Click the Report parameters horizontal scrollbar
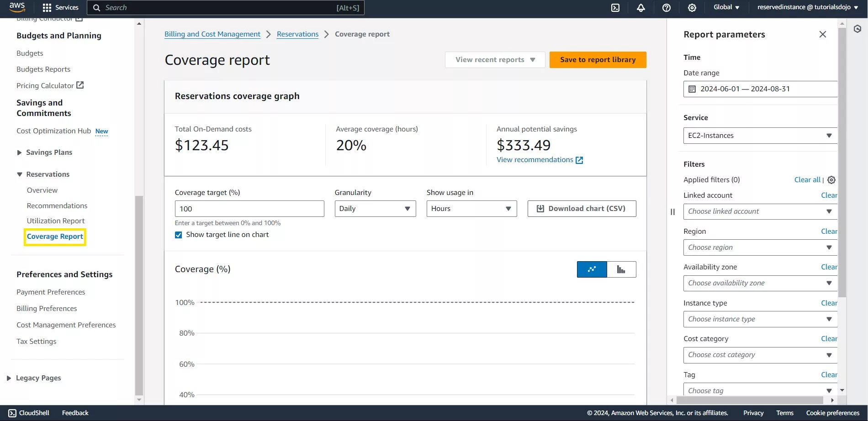The height and width of the screenshot is (421, 868). (x=750, y=400)
